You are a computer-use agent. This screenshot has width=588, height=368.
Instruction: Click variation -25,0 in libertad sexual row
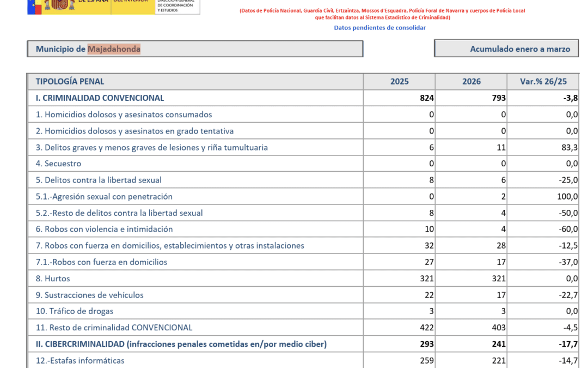[x=568, y=180]
